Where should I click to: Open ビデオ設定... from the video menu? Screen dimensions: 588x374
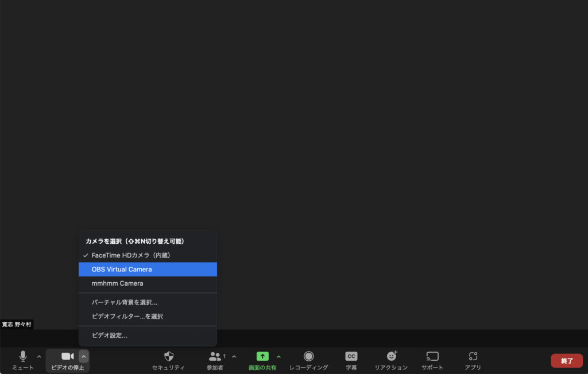pyautogui.click(x=148, y=336)
